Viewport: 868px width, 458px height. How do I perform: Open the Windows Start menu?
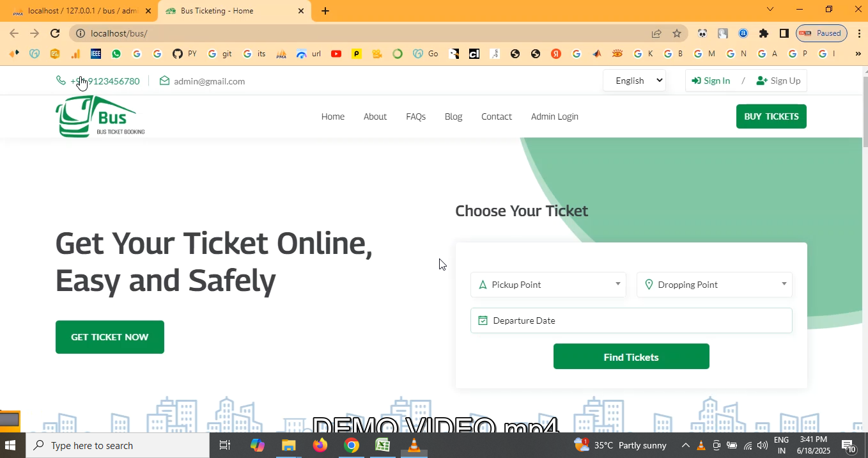coord(10,445)
